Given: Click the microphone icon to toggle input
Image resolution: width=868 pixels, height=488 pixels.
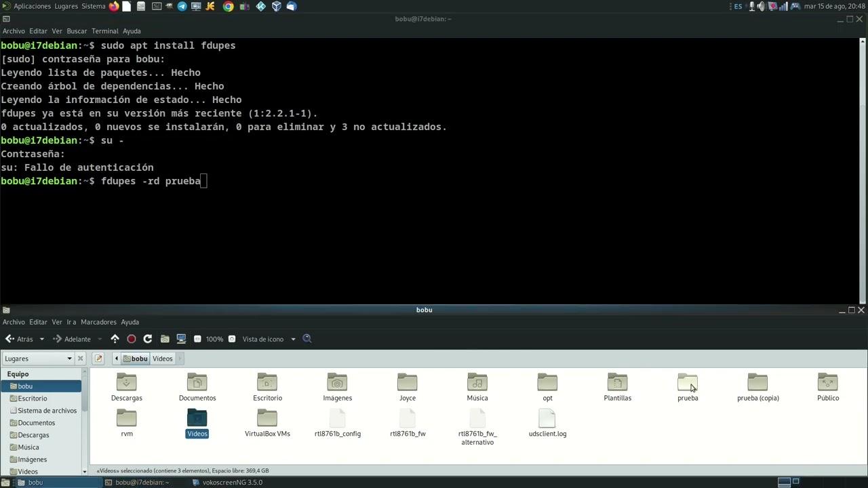Looking at the screenshot, I should click(752, 6).
